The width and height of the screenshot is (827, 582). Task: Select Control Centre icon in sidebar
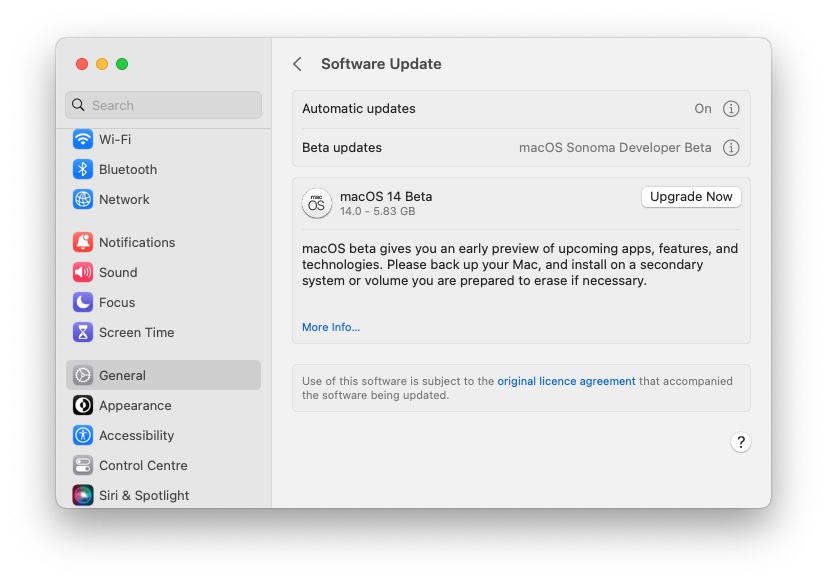click(83, 466)
